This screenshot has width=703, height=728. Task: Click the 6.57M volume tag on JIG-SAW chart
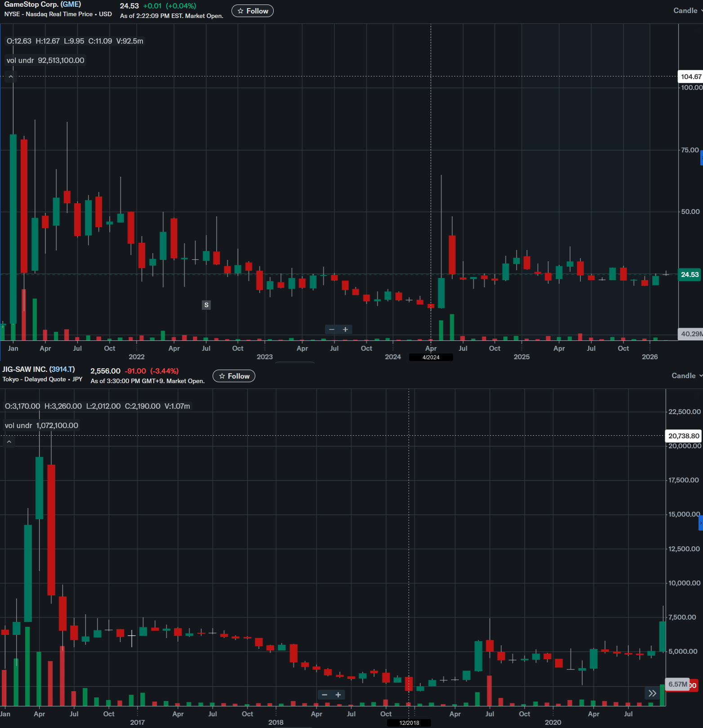677,684
